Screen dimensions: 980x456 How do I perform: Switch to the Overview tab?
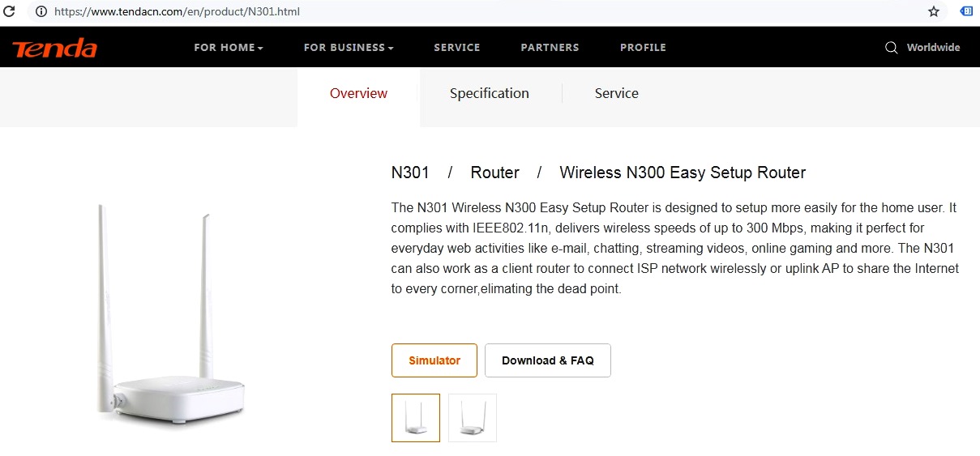click(x=358, y=94)
